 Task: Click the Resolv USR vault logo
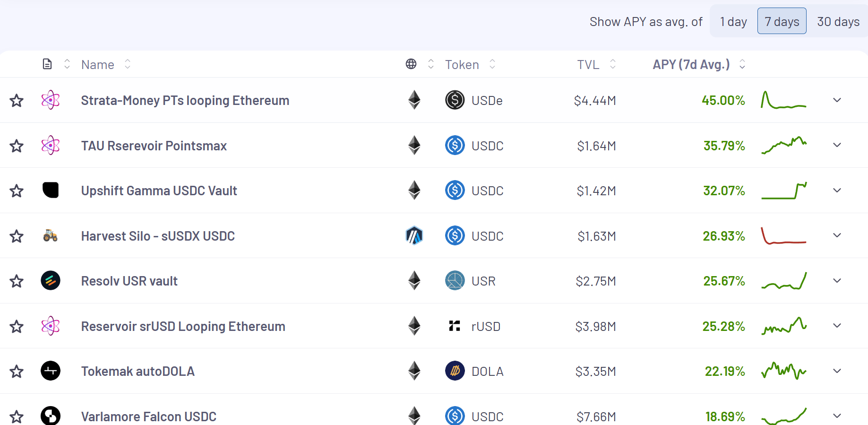coord(50,280)
